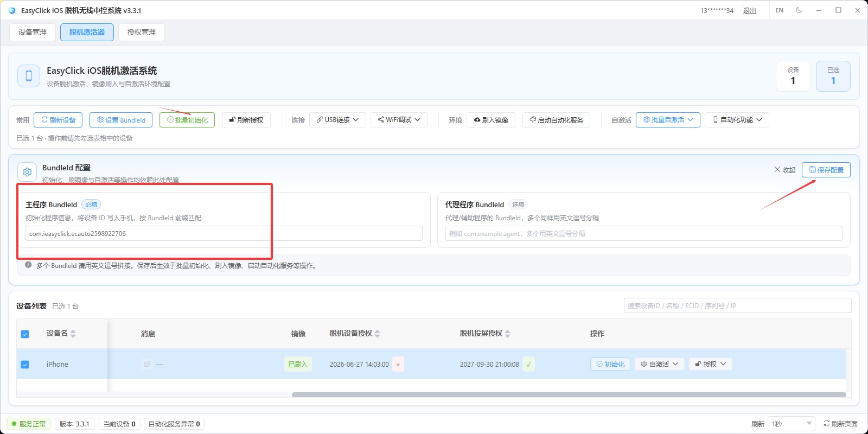Screen dimensions: 868x434
Task: Click the copy message icon in iPhone row
Action: coord(146,364)
